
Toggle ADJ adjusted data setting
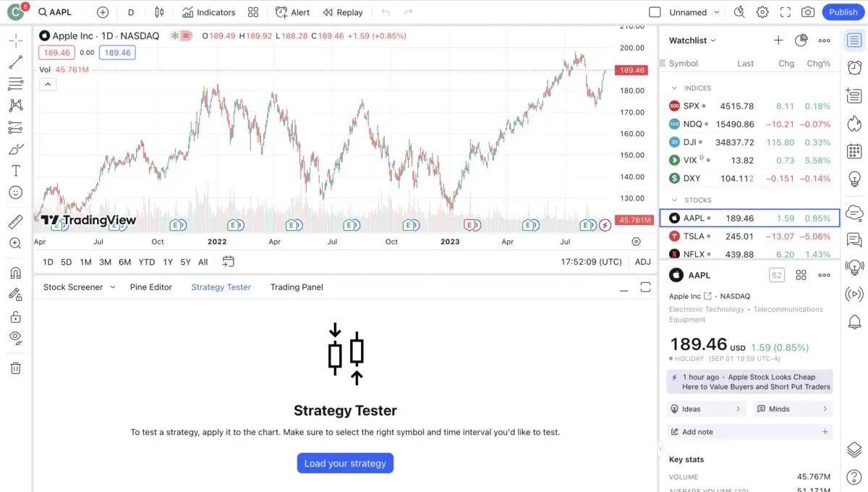pos(642,261)
